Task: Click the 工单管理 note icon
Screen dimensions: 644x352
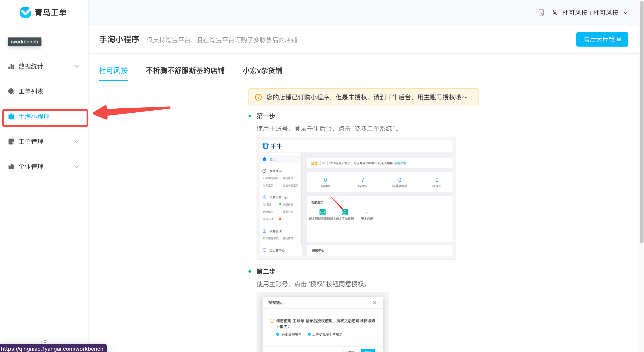Action: [x=11, y=142]
